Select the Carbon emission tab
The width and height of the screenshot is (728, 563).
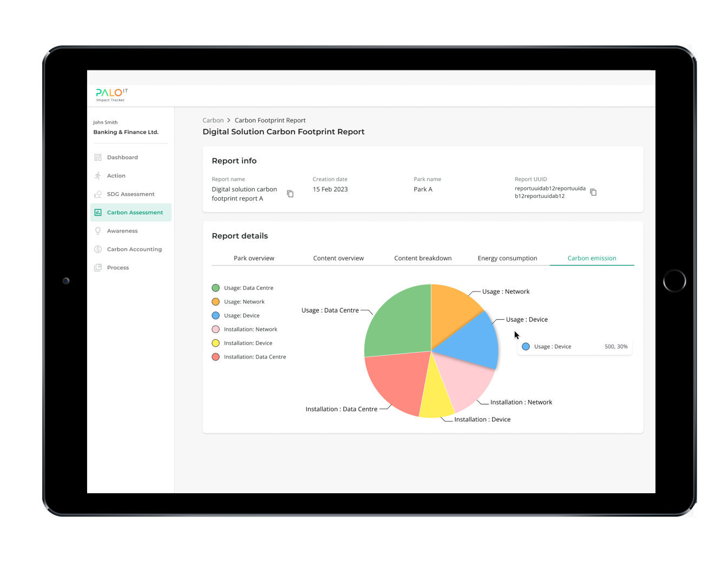coord(592,258)
